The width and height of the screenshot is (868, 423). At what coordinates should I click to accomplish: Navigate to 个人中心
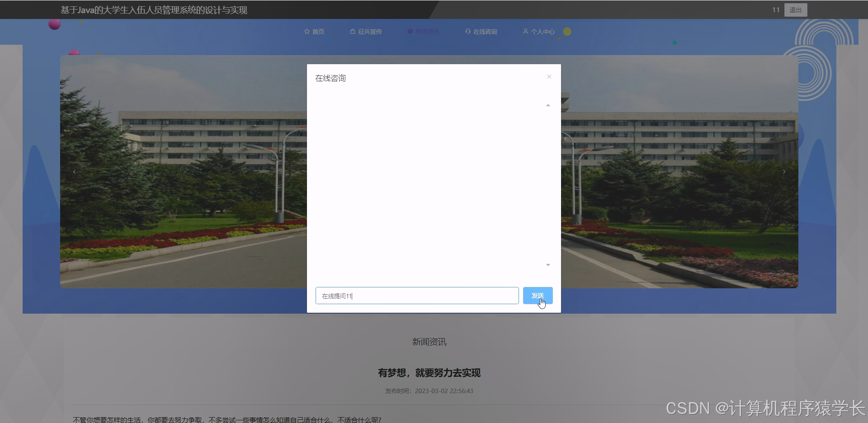(542, 31)
